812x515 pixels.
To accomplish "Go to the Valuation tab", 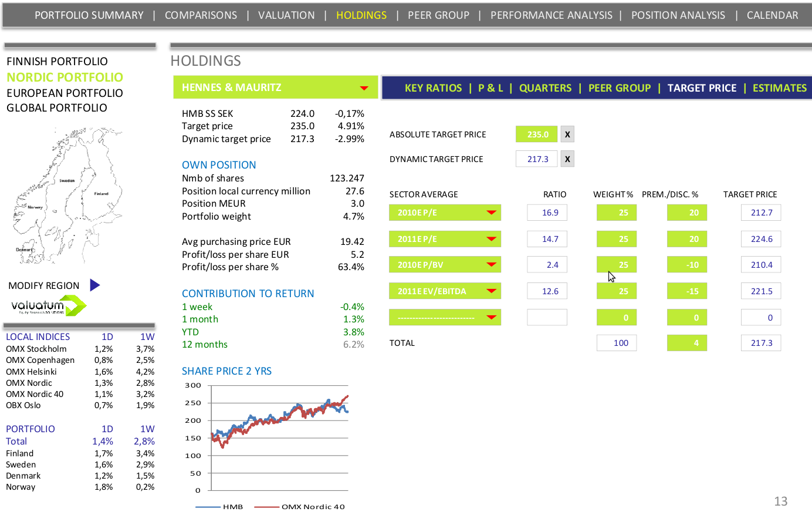I will click(286, 15).
